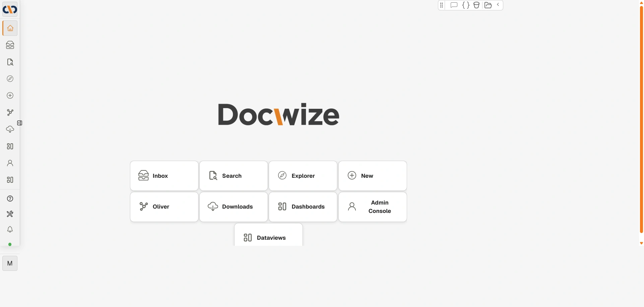Open Explorer compass icon in sidebar
This screenshot has width=644, height=307.
[10, 79]
